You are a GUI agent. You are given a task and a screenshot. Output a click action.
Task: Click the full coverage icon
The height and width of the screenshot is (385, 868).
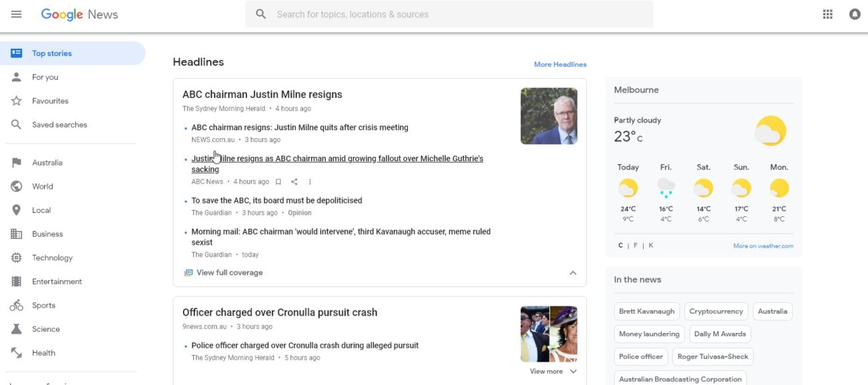click(x=188, y=273)
